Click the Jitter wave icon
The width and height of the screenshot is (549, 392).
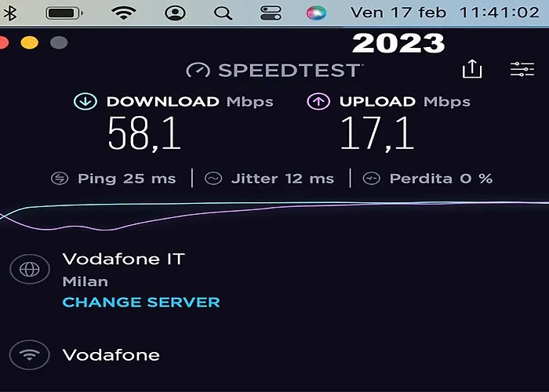point(213,179)
